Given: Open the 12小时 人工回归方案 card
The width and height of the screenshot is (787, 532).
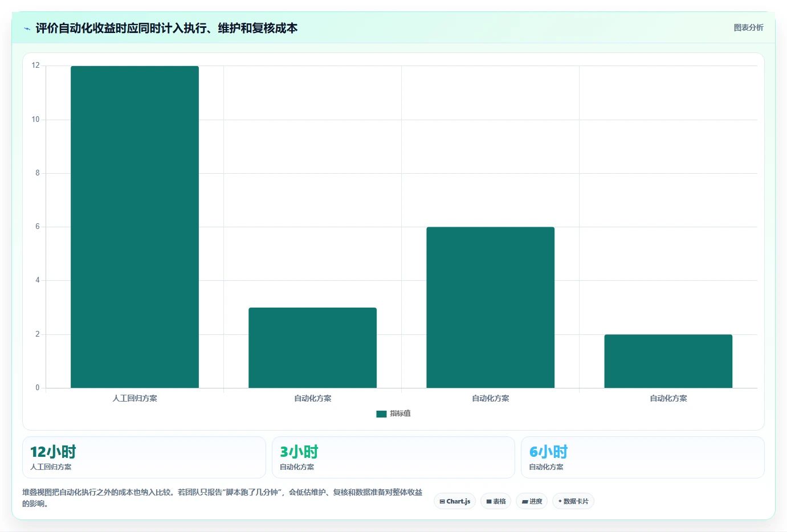Looking at the screenshot, I should coord(144,457).
